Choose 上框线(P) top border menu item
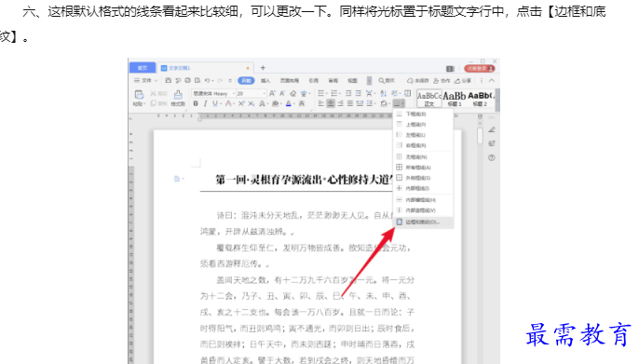 point(423,124)
